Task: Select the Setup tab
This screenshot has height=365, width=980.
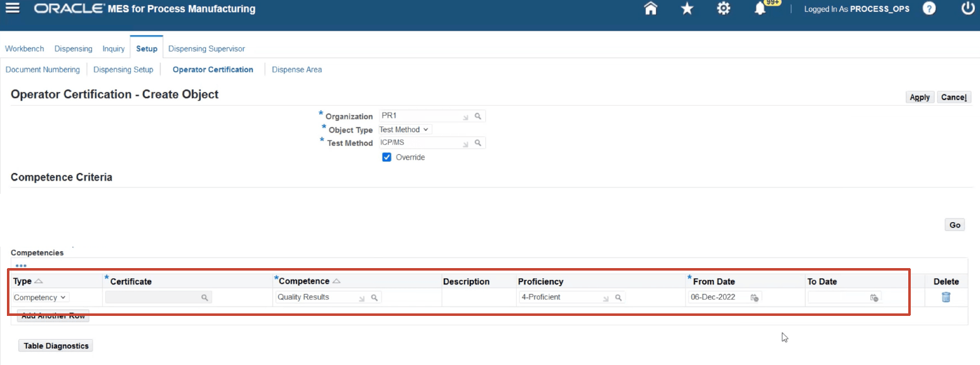Action: 147,48
